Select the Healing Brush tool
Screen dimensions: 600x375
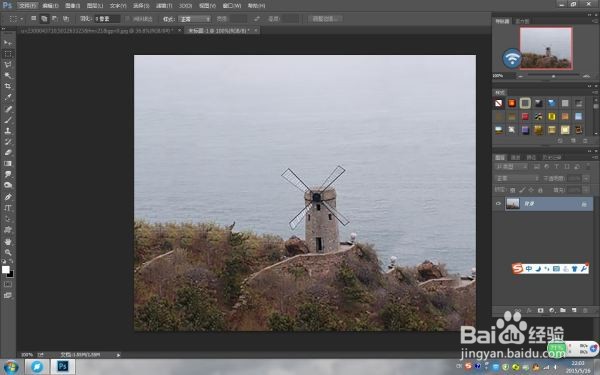(8, 109)
